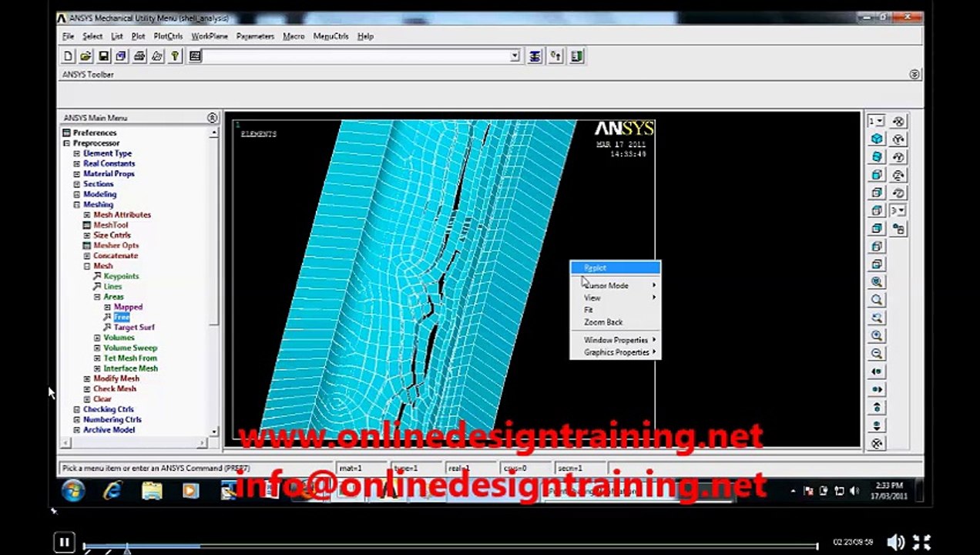Toggle fullscreen video mode
The width and height of the screenshot is (980, 555).
[x=922, y=543]
